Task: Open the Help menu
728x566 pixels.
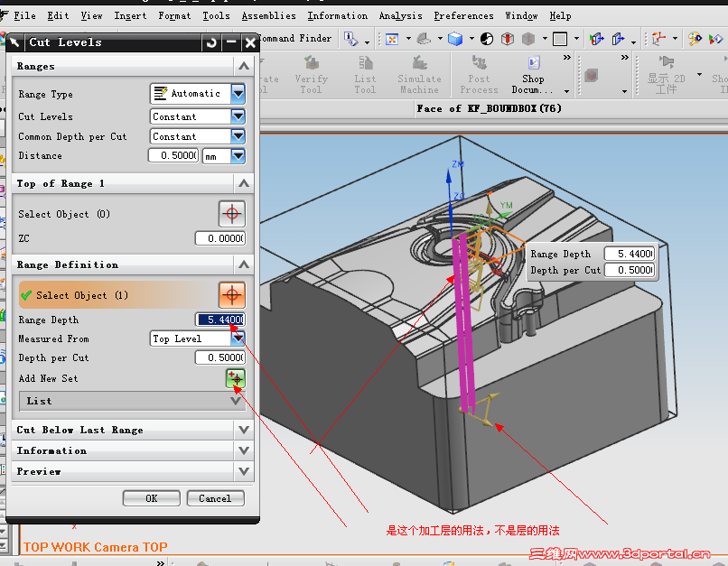Action: pyautogui.click(x=560, y=15)
